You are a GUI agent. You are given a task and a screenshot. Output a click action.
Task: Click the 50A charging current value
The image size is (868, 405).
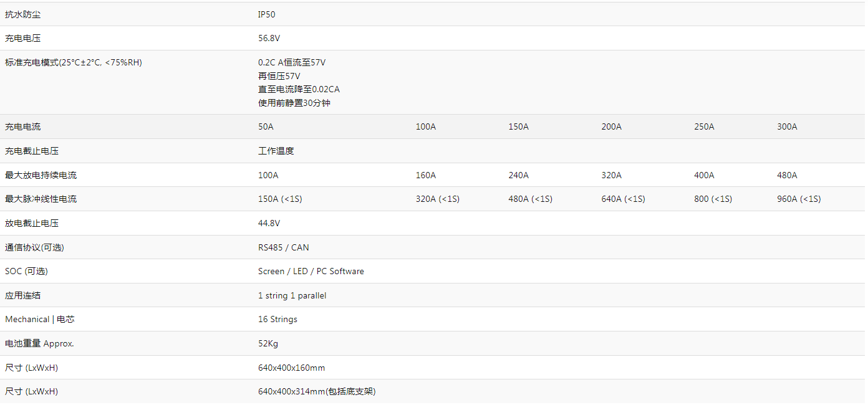[x=266, y=127]
